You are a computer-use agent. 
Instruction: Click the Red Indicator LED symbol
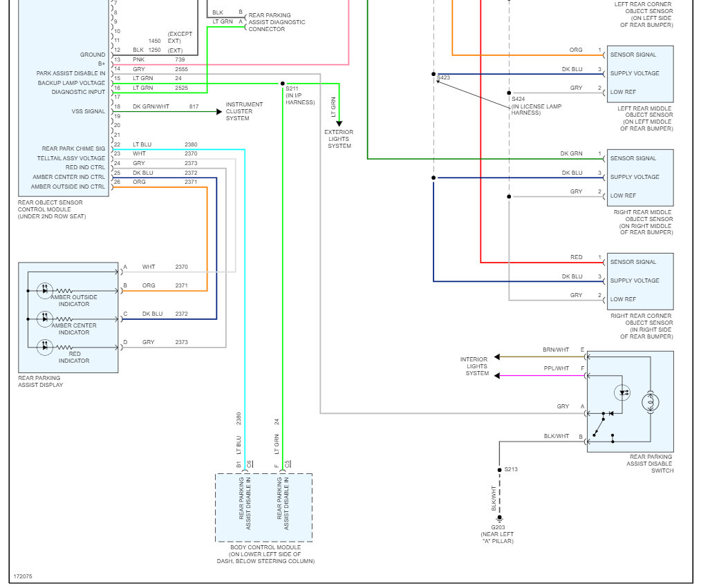pos(45,347)
